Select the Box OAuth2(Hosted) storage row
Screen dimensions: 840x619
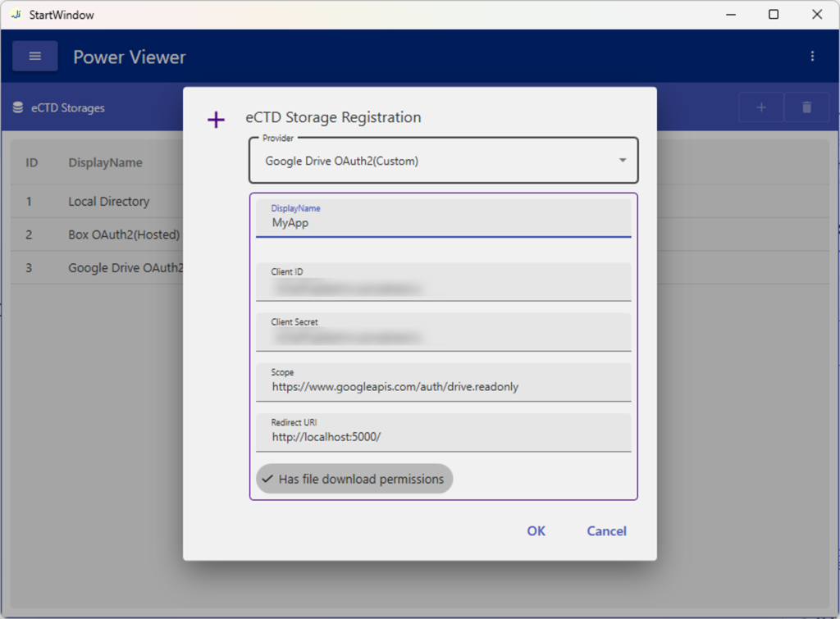[123, 234]
